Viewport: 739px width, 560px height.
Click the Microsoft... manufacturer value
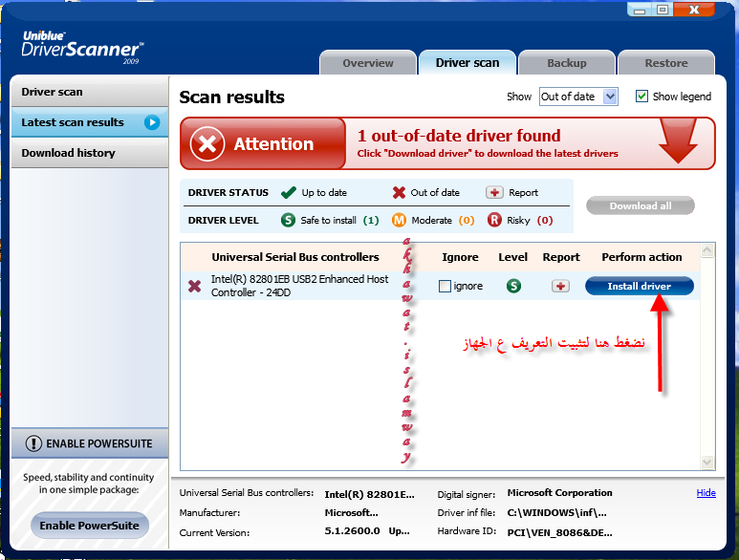(351, 512)
